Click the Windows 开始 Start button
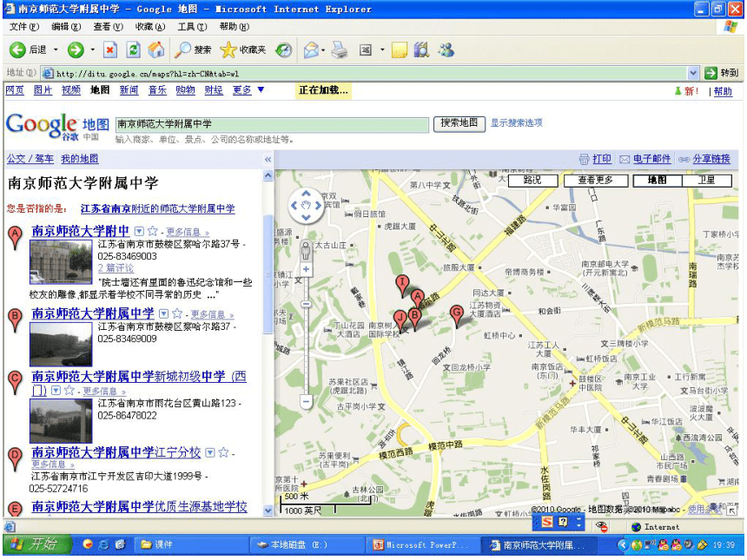Viewport: 747px width, 560px height. [36, 544]
